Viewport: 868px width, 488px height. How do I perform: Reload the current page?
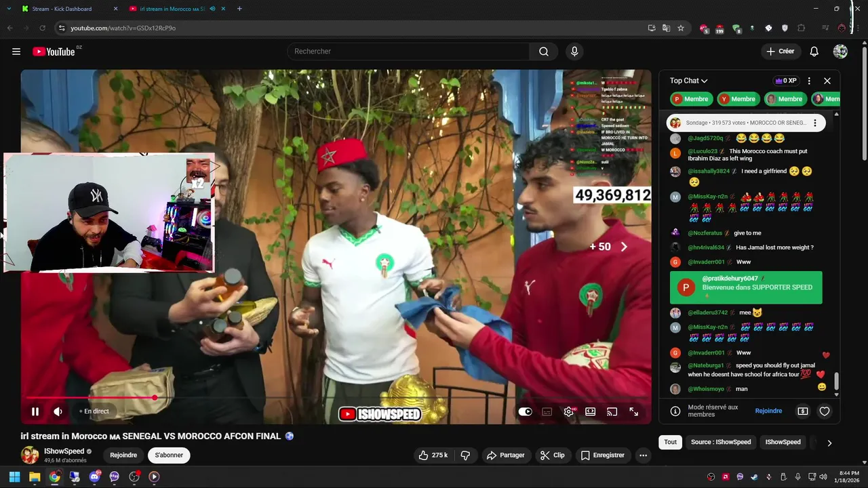(42, 28)
